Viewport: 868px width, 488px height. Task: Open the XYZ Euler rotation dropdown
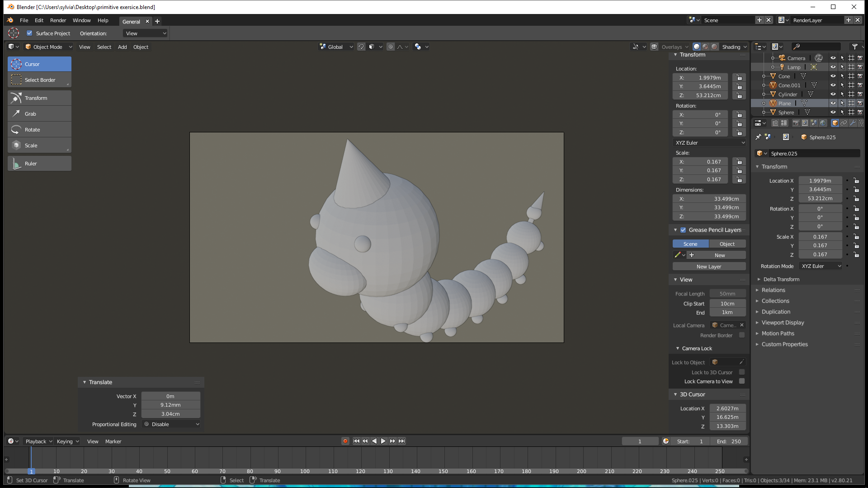(709, 143)
